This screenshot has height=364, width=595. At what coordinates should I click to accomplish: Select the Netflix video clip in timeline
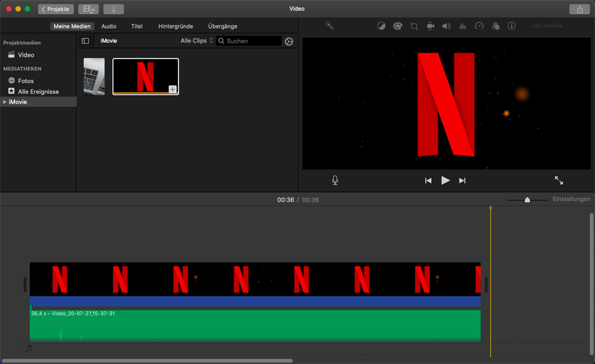[x=255, y=279]
